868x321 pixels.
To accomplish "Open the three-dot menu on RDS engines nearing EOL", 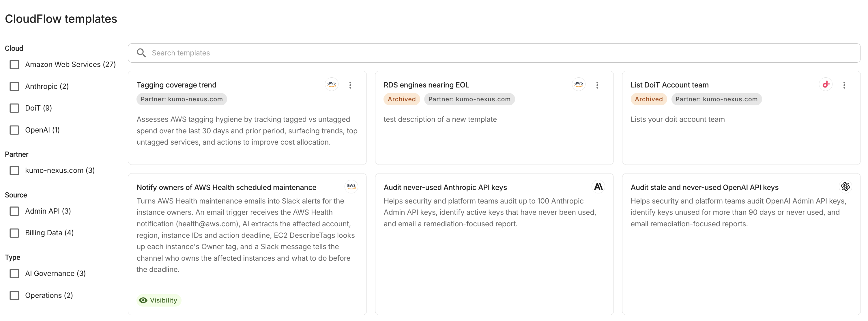I will 597,85.
